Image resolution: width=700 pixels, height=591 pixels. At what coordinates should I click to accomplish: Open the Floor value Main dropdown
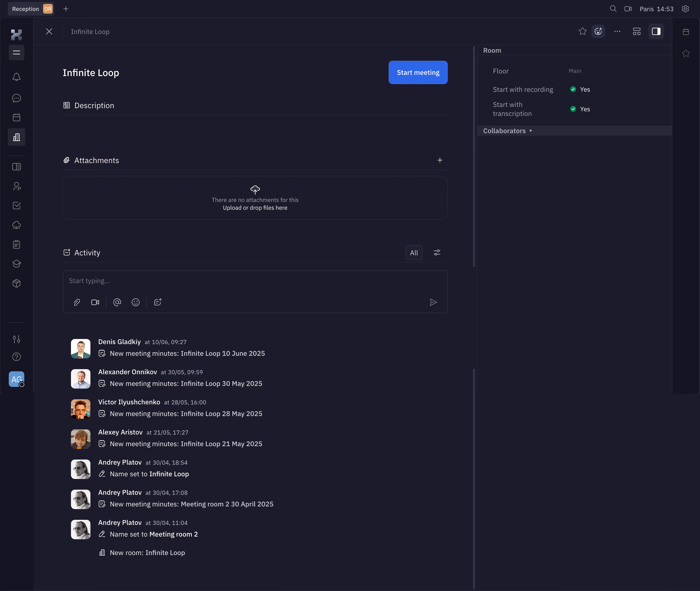(x=575, y=71)
